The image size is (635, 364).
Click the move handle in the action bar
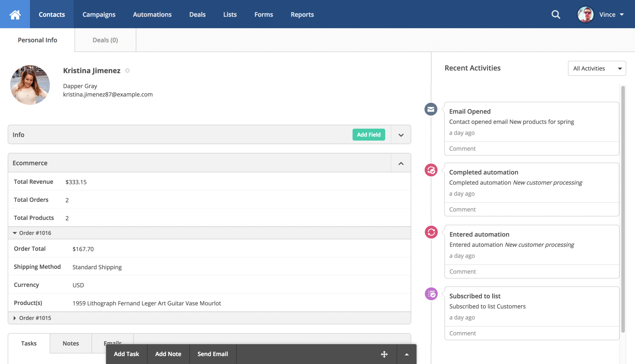384,354
